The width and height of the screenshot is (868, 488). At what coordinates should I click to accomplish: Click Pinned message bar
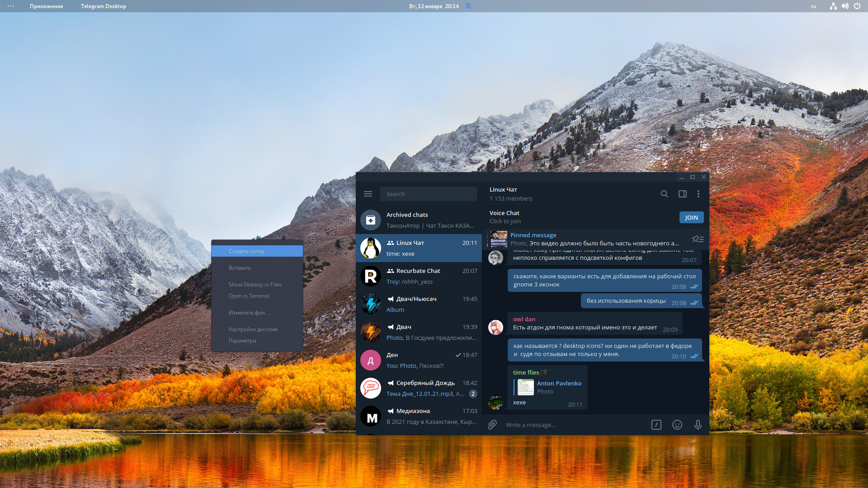click(x=596, y=239)
